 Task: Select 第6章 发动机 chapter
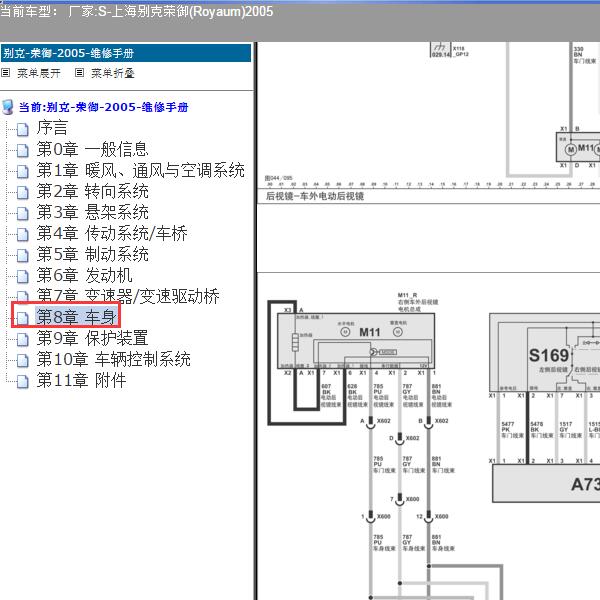point(85,275)
